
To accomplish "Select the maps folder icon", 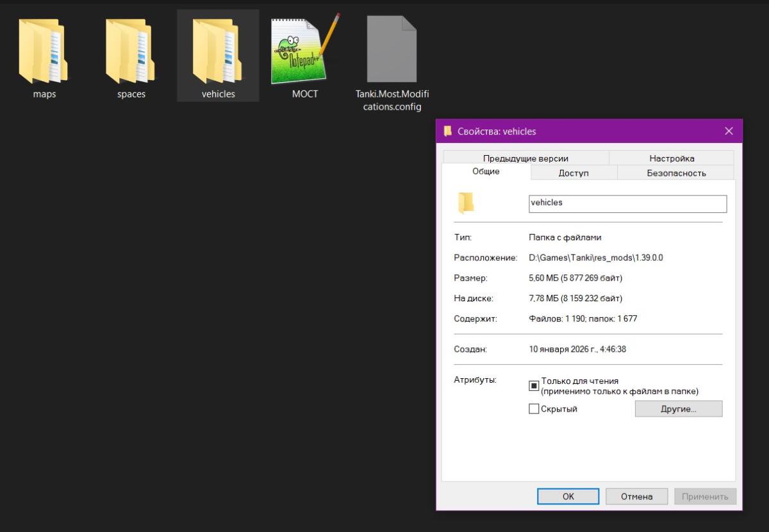I will click(44, 50).
